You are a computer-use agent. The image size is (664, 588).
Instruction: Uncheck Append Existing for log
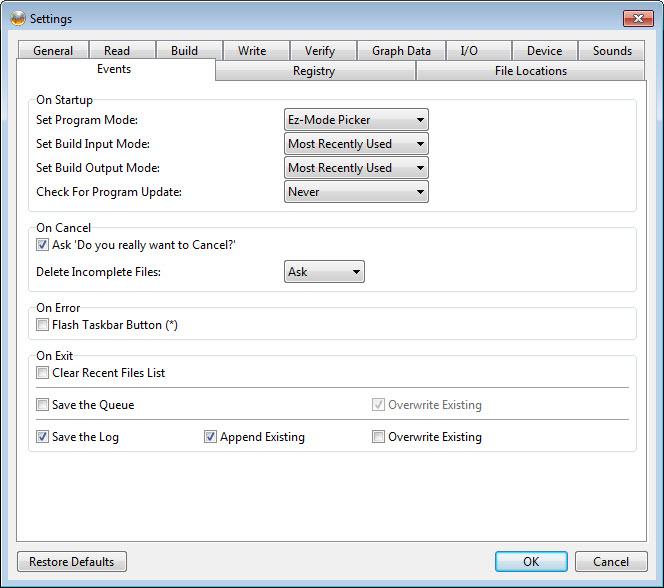point(210,437)
